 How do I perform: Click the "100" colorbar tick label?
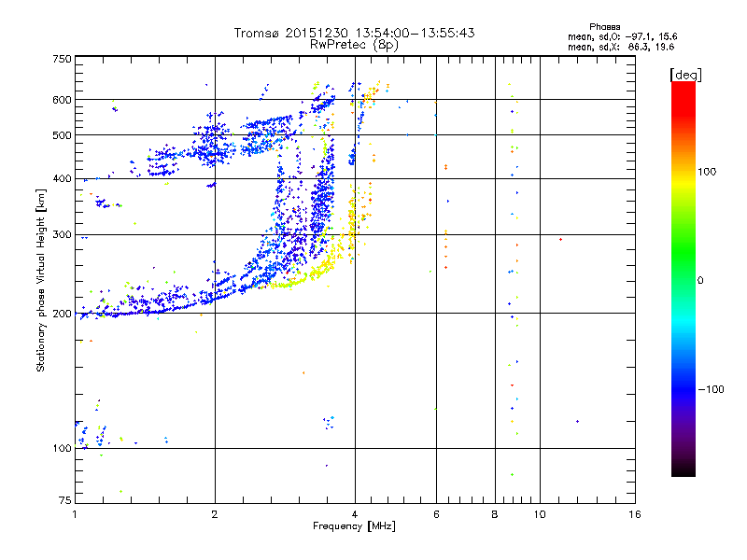(707, 172)
